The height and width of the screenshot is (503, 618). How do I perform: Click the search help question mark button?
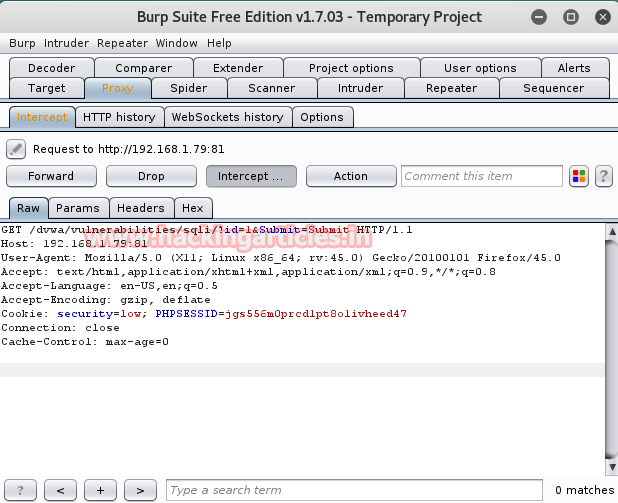click(20, 490)
